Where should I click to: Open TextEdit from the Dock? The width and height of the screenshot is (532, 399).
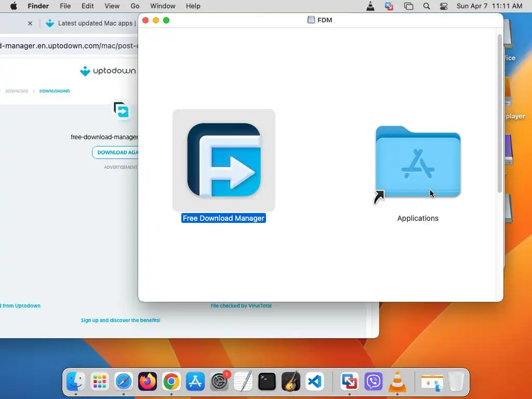pyautogui.click(x=243, y=381)
